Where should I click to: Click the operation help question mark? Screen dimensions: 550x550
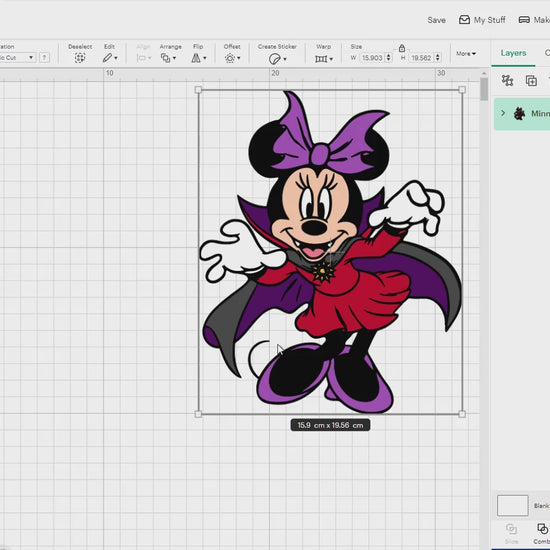pyautogui.click(x=44, y=58)
